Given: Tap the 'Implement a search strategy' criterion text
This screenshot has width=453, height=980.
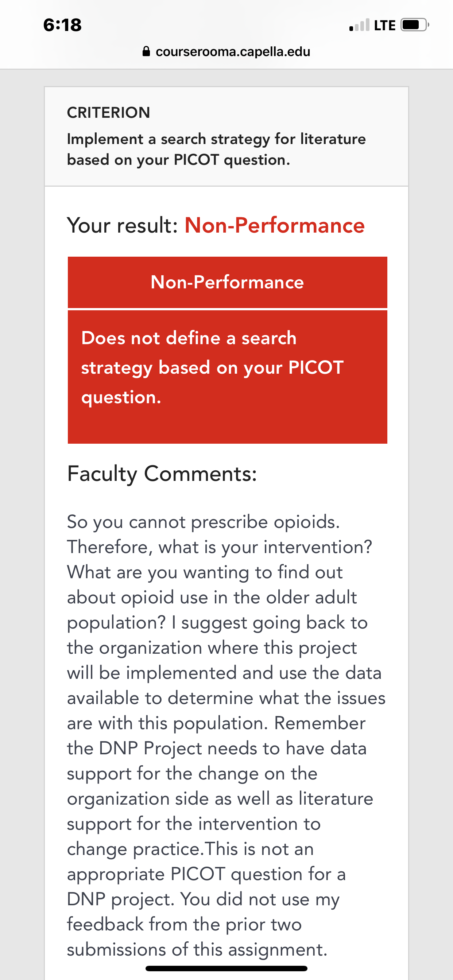Looking at the screenshot, I should pos(216,149).
